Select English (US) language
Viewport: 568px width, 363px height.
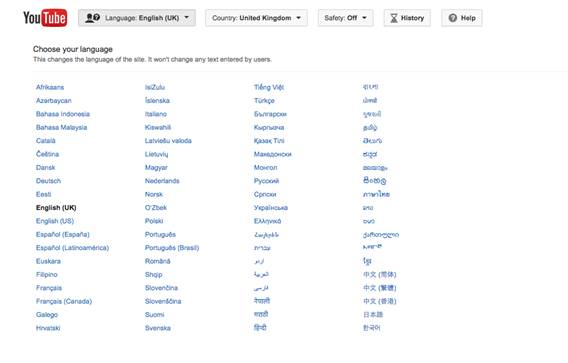pyautogui.click(x=55, y=221)
